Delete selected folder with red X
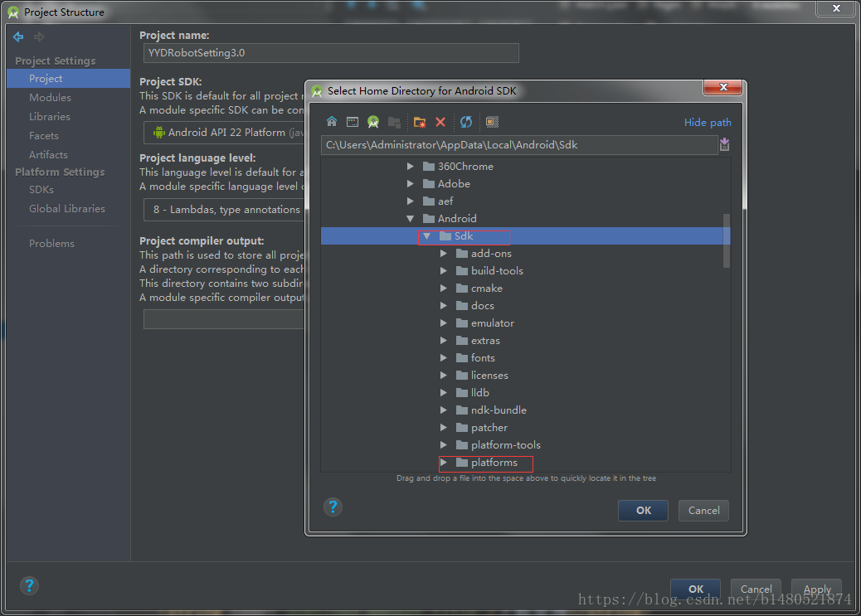The width and height of the screenshot is (861, 616). tap(440, 122)
